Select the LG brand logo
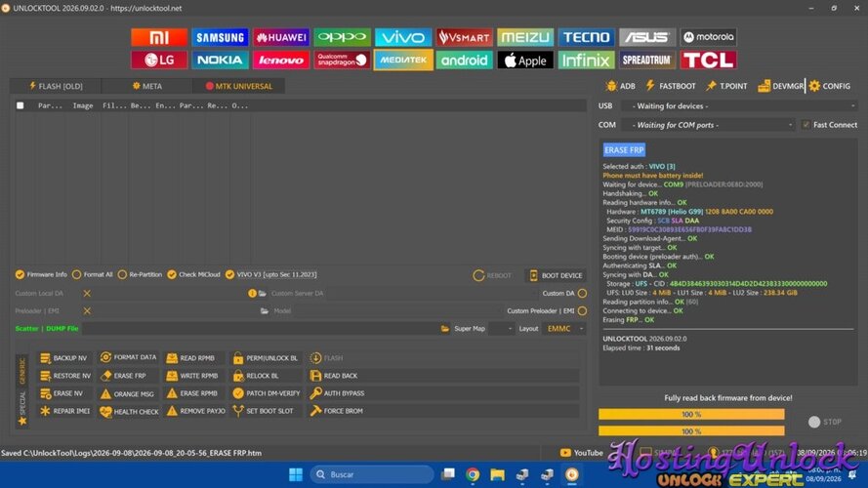The height and width of the screenshot is (488, 868). coord(159,60)
